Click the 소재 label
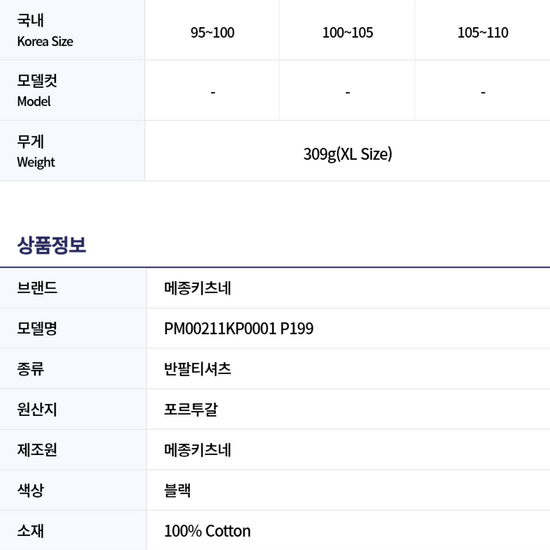The image size is (550, 550). 31,531
